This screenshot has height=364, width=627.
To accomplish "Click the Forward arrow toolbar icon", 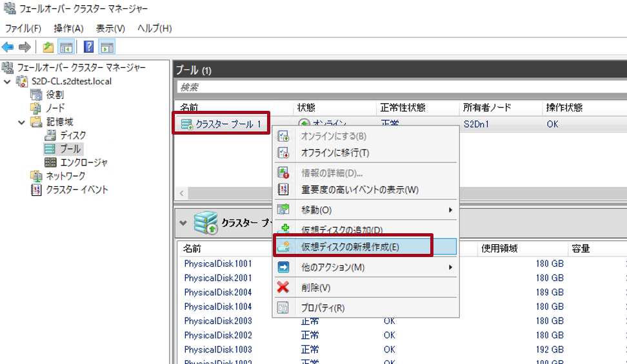I will pos(25,47).
